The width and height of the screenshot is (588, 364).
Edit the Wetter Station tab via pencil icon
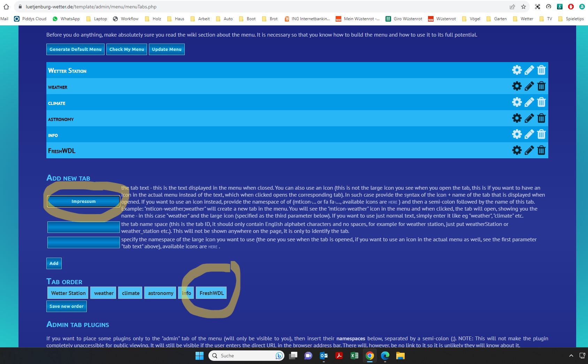[x=529, y=70]
